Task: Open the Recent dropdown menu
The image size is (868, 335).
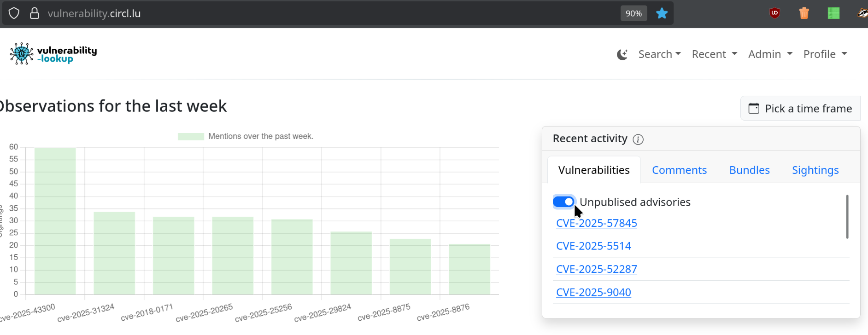Action: point(714,54)
